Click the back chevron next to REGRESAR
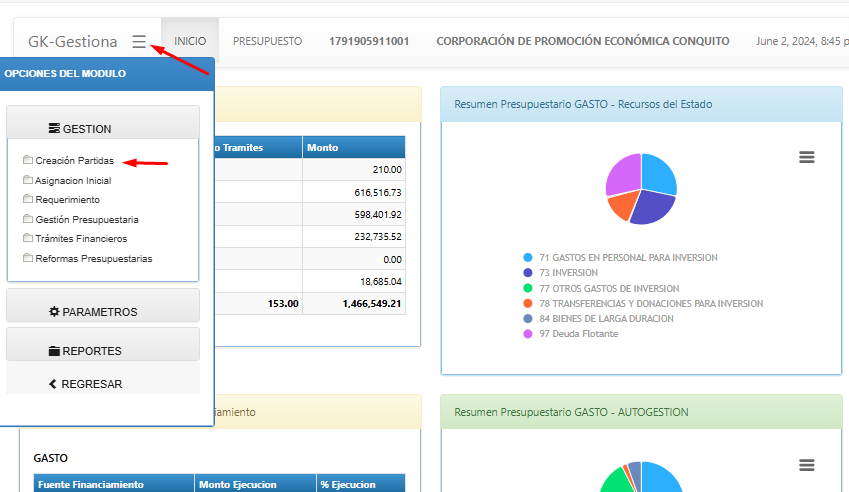Screen dimensions: 849x492 click(x=53, y=384)
